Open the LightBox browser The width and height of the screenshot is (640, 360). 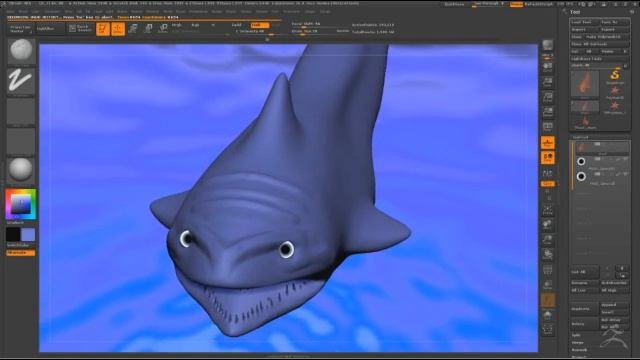click(50, 29)
